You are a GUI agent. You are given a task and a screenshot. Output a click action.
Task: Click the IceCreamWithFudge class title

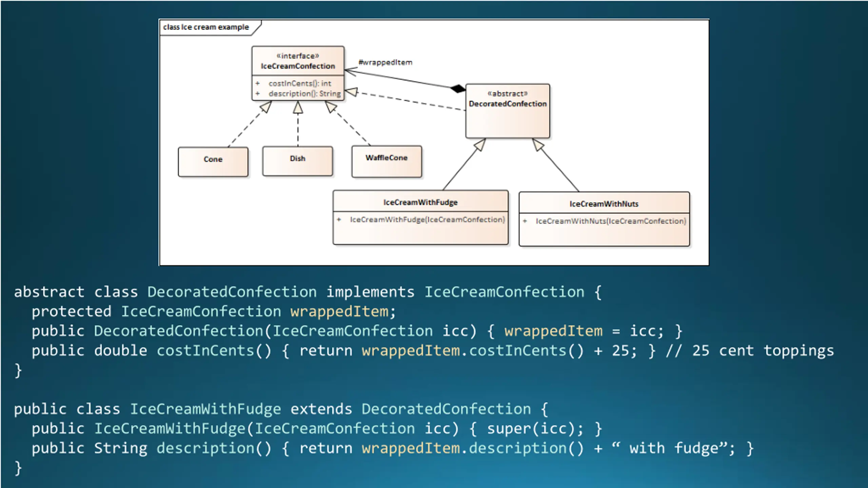click(x=420, y=202)
